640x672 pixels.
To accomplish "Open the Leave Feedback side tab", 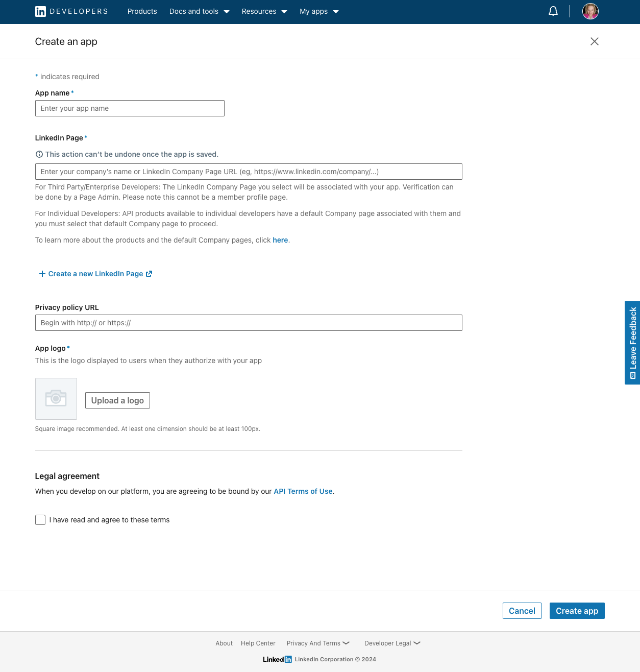I will coord(632,343).
